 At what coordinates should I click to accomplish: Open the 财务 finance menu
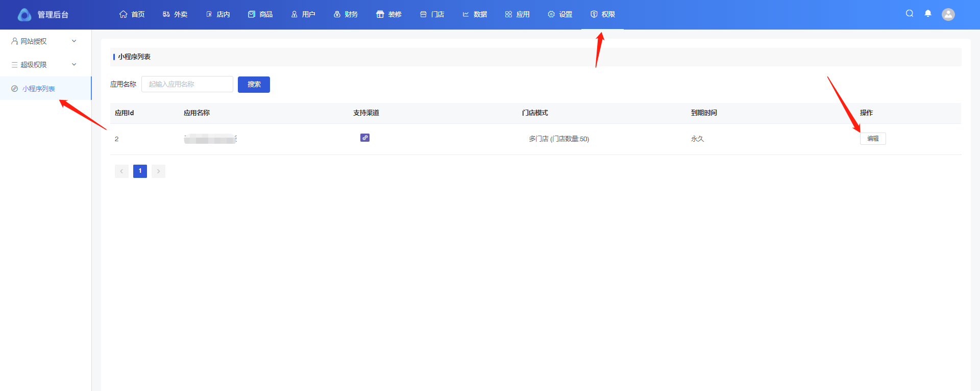point(346,14)
